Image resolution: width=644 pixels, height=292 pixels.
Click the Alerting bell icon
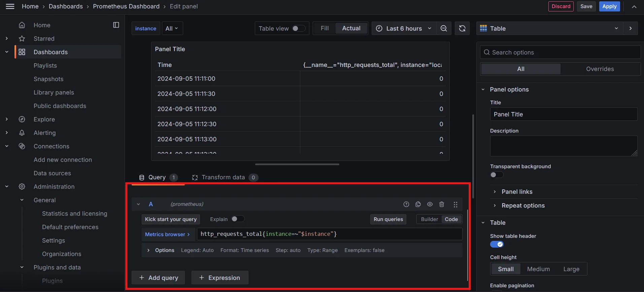click(x=22, y=133)
